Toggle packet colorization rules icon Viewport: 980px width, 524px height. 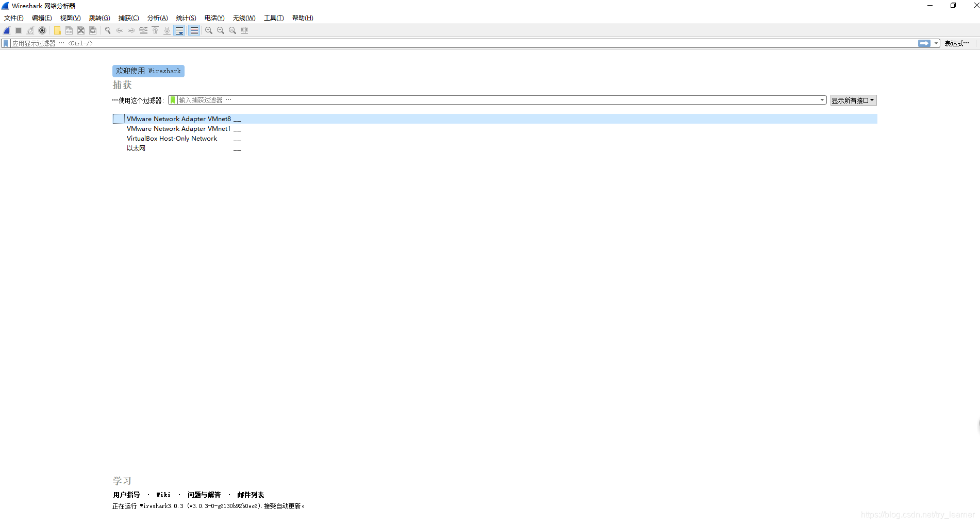pos(194,30)
